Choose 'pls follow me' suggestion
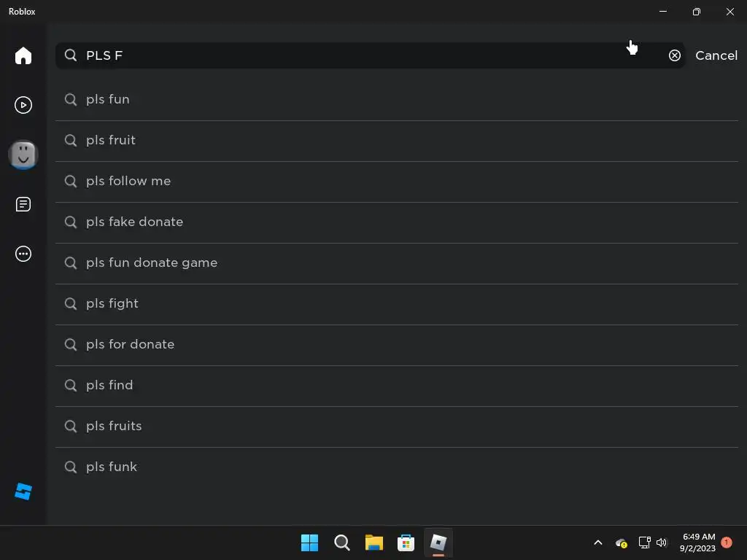 point(397,182)
